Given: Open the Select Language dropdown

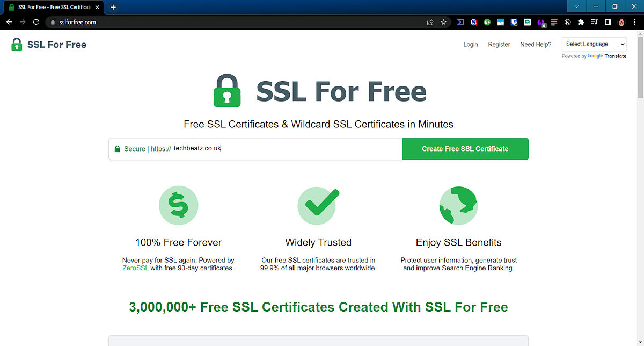Looking at the screenshot, I should coord(594,44).
